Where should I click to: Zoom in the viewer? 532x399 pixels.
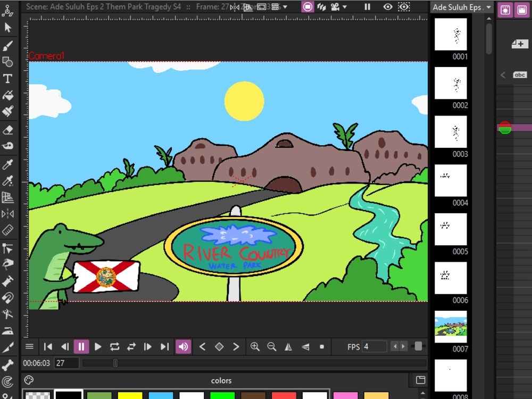[x=255, y=346]
